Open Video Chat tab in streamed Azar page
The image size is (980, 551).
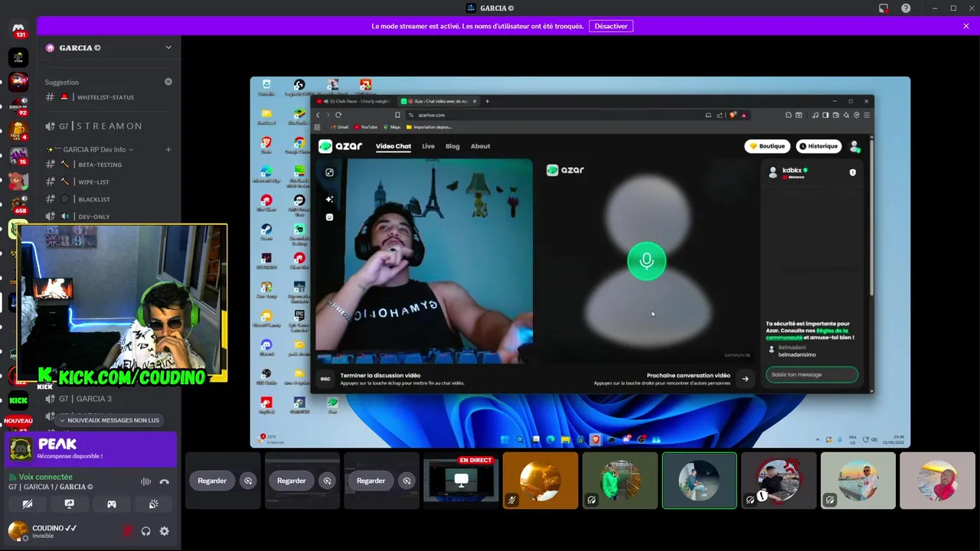[x=394, y=146]
